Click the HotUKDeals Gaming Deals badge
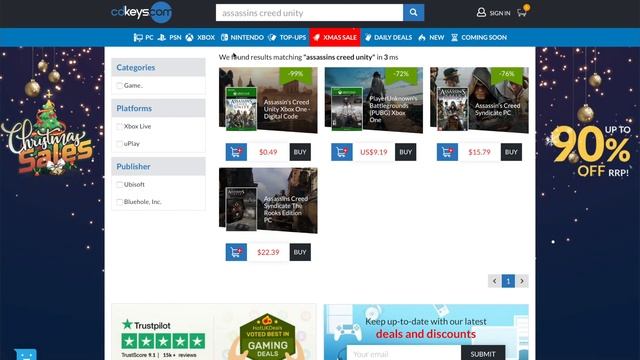Viewport: 640px width, 360px height. [267, 337]
